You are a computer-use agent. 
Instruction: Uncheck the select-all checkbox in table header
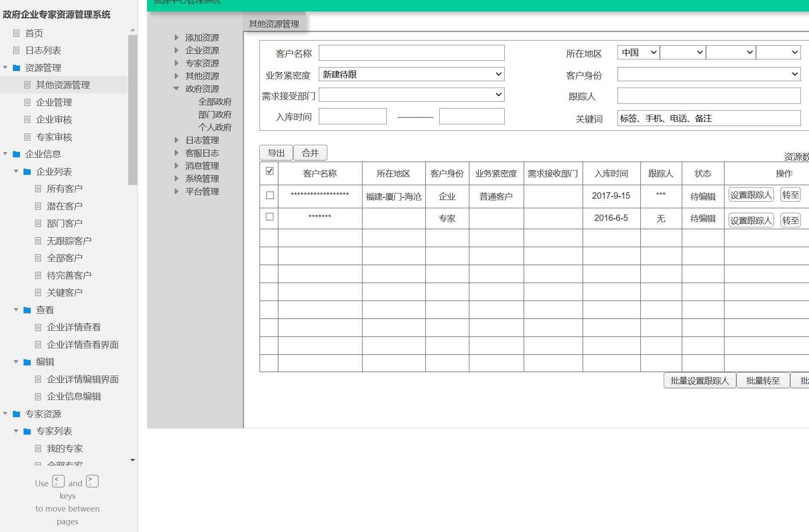click(269, 171)
